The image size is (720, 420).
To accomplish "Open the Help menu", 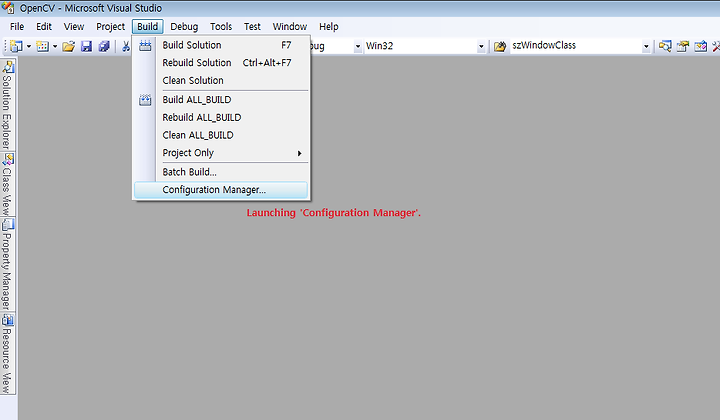I will (x=329, y=27).
